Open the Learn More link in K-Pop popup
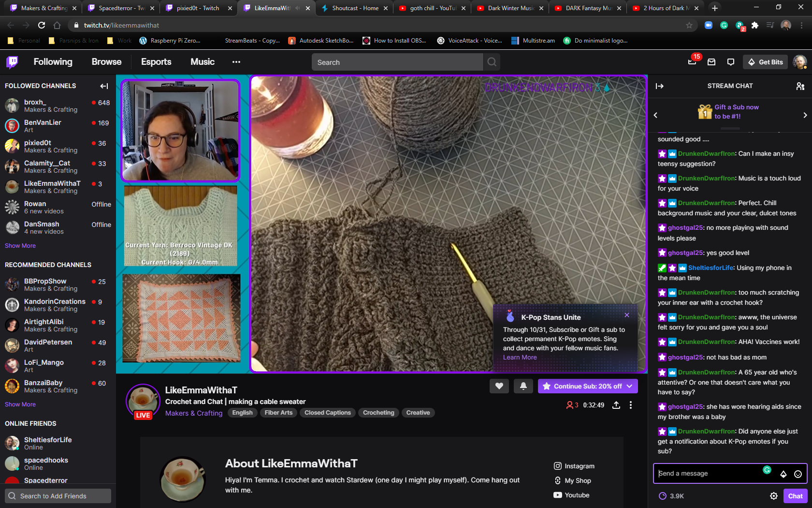812x508 pixels. (520, 358)
